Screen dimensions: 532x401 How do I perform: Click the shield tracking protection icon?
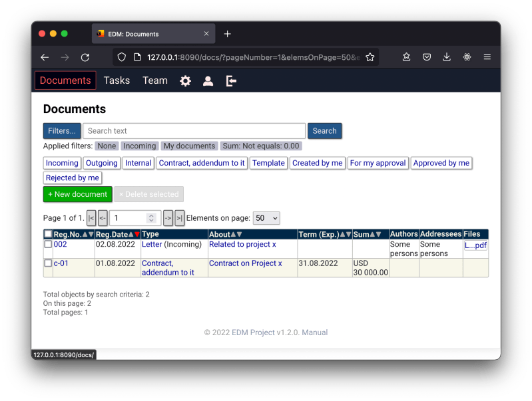pyautogui.click(x=121, y=57)
